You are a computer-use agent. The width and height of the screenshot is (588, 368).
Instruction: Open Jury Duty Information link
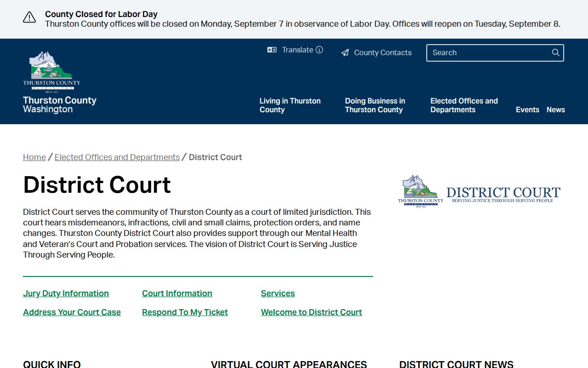pos(66,293)
